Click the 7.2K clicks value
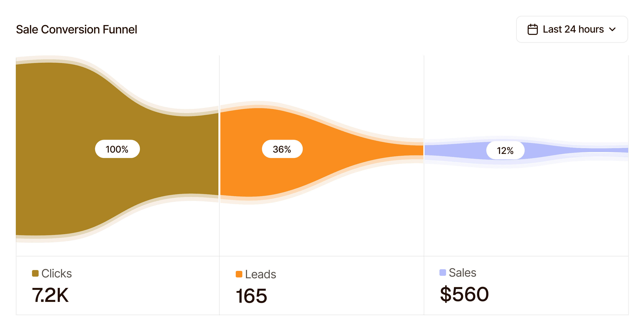The image size is (644, 331). point(50,295)
